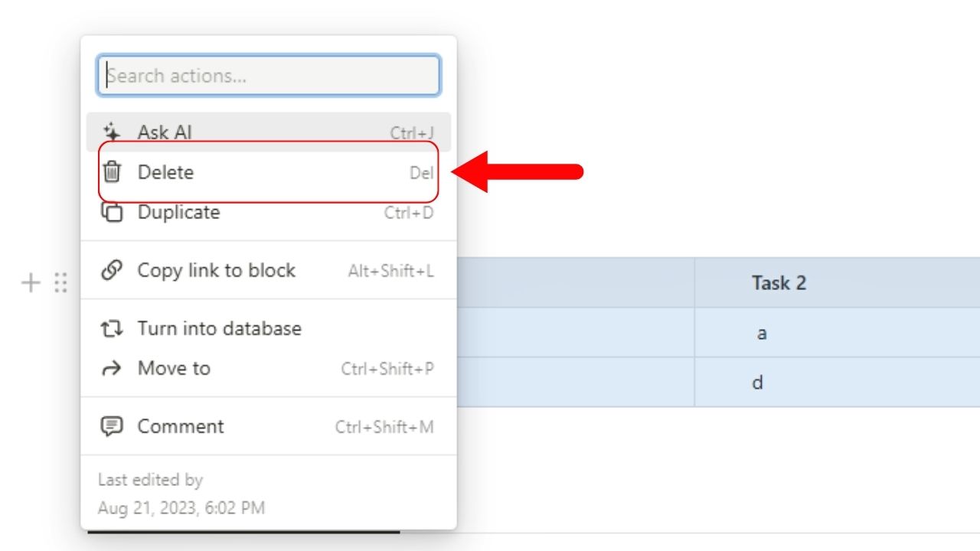The height and width of the screenshot is (551, 980).
Task: Click the table cell containing 'd'
Action: [x=756, y=382]
